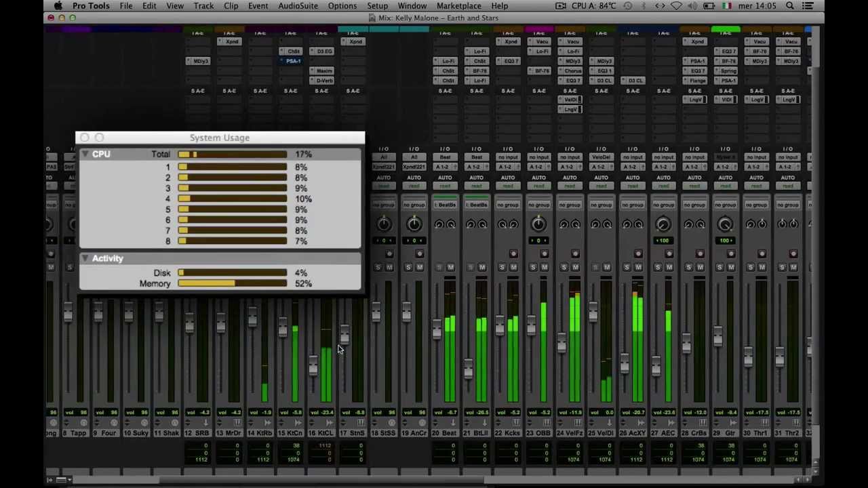Click the 'read' automation button on Beat track
Screen dimensions: 868x488
click(445, 186)
